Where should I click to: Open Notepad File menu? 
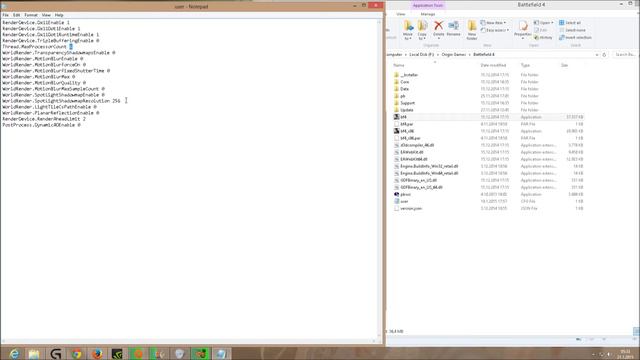coord(5,15)
